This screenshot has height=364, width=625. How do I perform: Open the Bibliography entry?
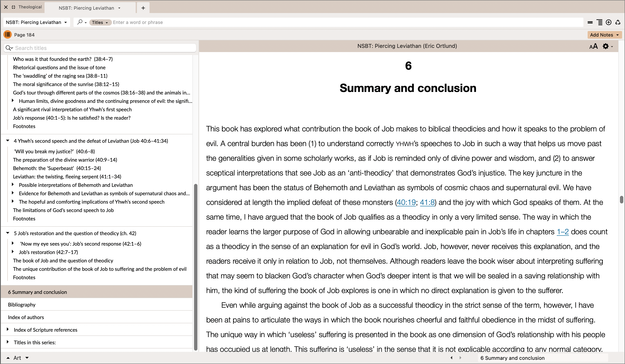coord(97,305)
